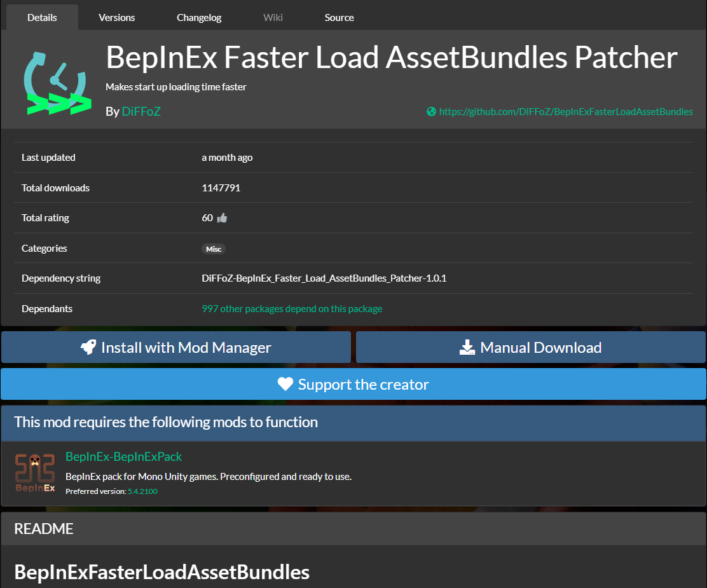Click BepInEx pack description text
This screenshot has width=707, height=588.
[209, 477]
